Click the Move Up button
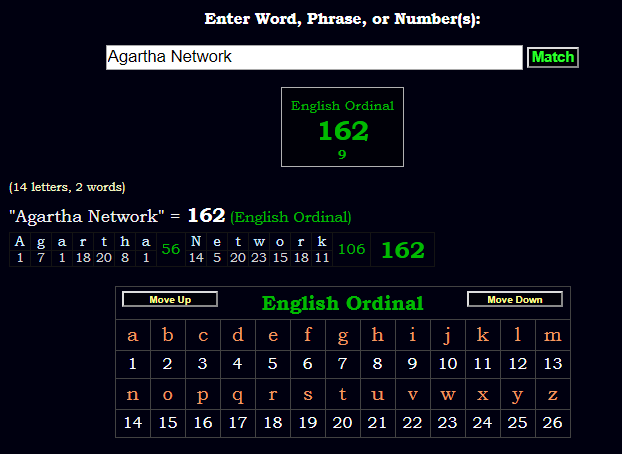The width and height of the screenshot is (622, 454). 170,300
